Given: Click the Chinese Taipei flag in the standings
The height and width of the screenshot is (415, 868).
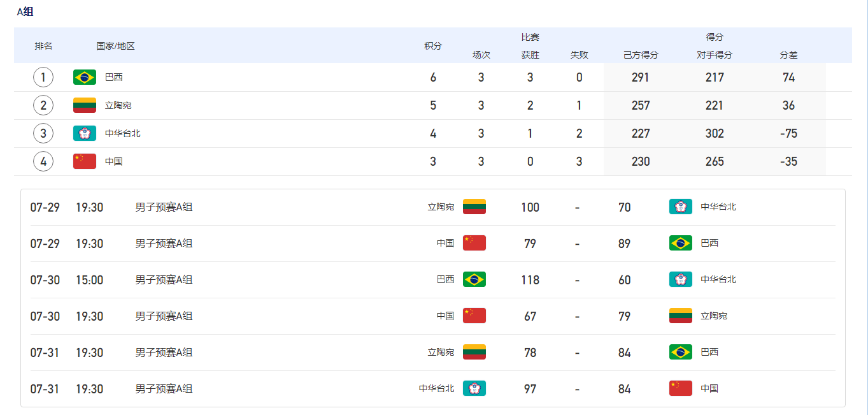Looking at the screenshot, I should click(x=85, y=133).
